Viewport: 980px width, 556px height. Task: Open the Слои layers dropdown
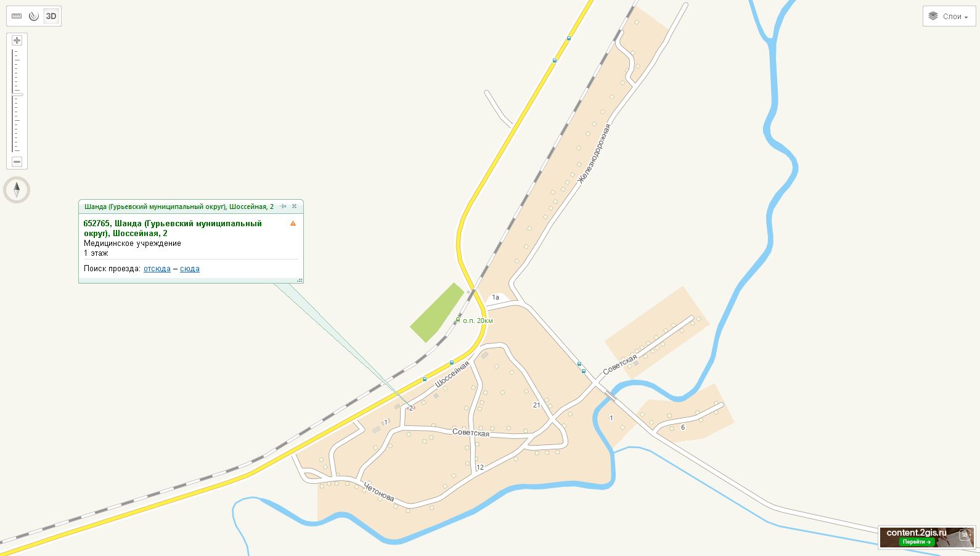(x=949, y=16)
